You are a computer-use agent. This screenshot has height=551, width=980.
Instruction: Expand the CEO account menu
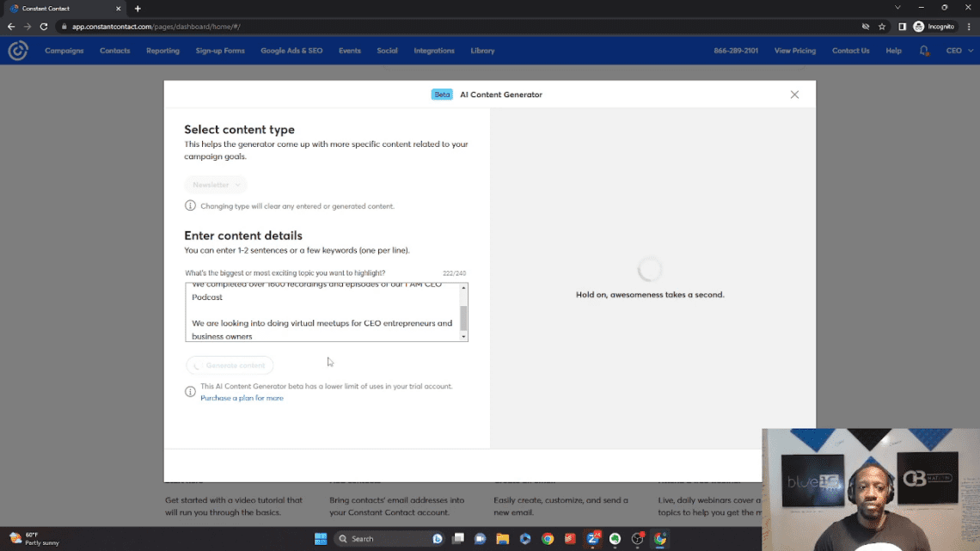959,51
